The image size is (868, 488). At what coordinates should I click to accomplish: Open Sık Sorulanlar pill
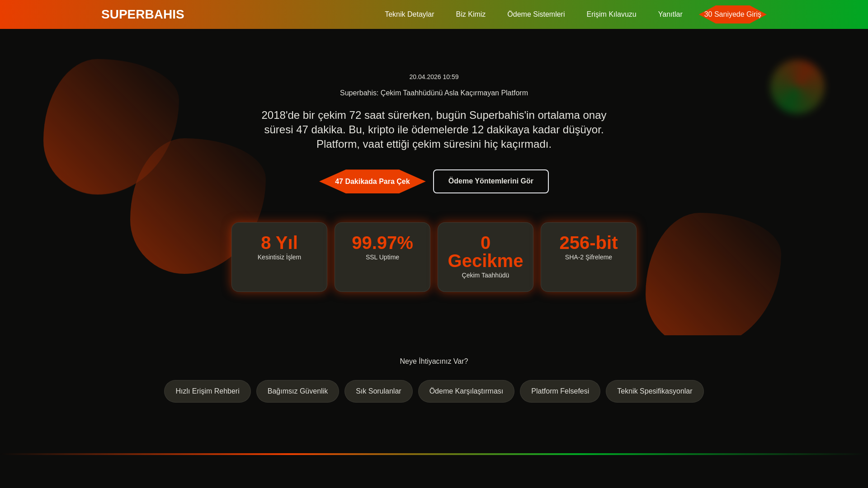[378, 391]
